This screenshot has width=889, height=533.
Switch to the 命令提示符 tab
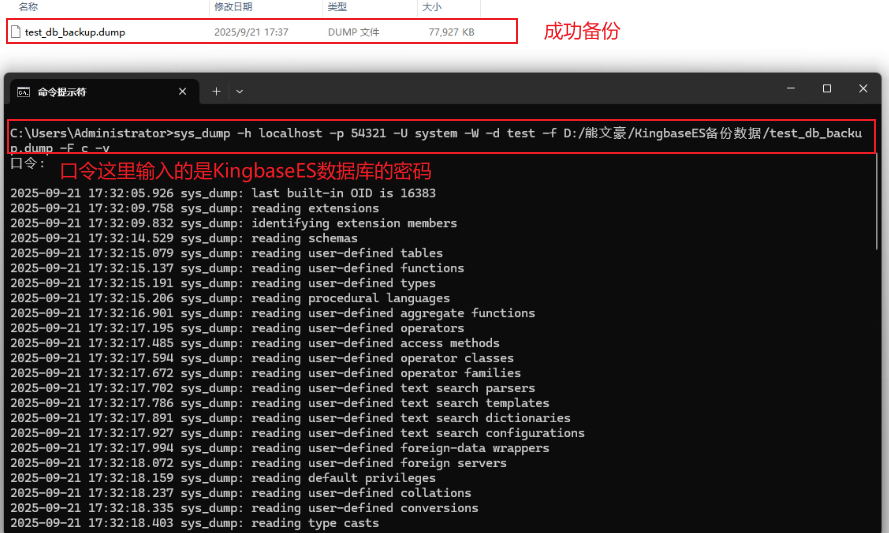click(102, 91)
